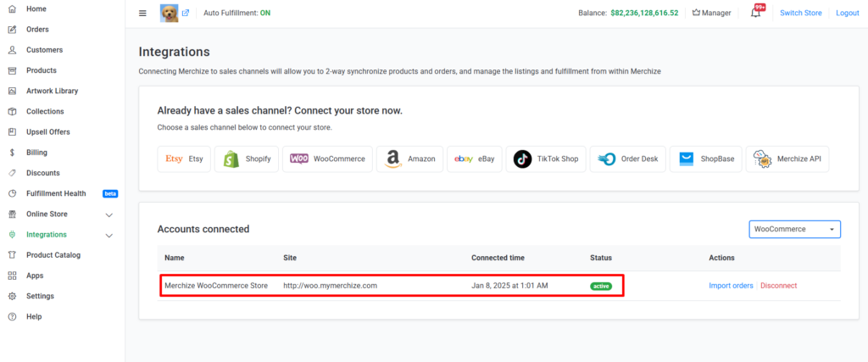The width and height of the screenshot is (868, 362).
Task: Click the Apps grid icon
Action: [x=12, y=276]
